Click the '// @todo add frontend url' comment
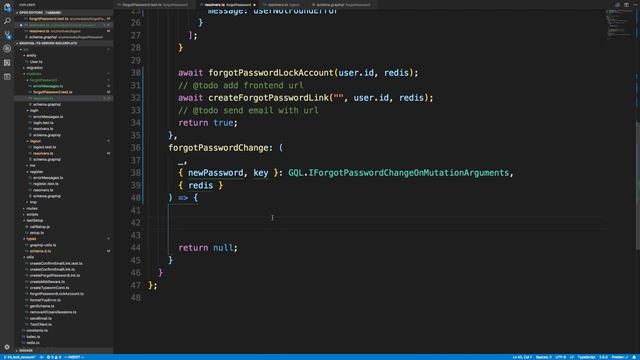Viewport: 640px width, 360px height. point(240,85)
